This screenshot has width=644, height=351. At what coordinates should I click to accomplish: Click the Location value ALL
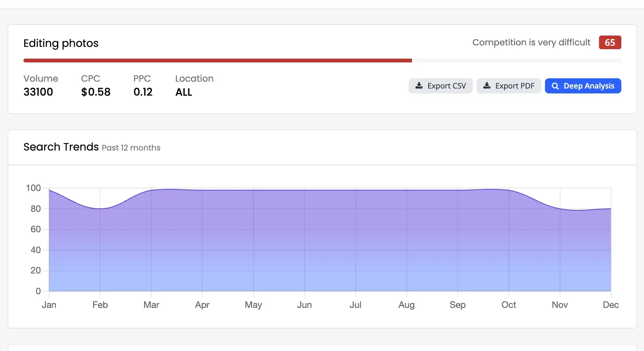pos(183,92)
